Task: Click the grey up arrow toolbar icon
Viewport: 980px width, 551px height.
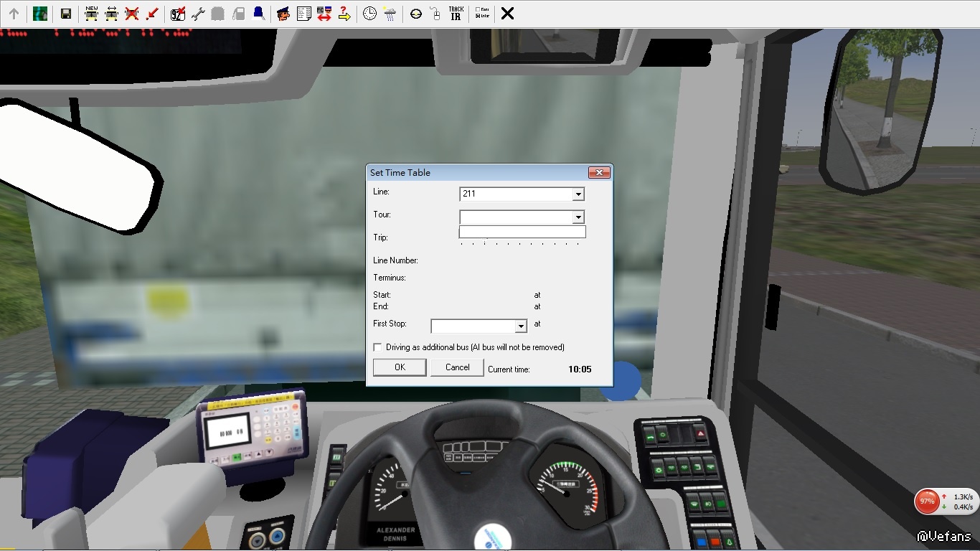Action: click(14, 14)
